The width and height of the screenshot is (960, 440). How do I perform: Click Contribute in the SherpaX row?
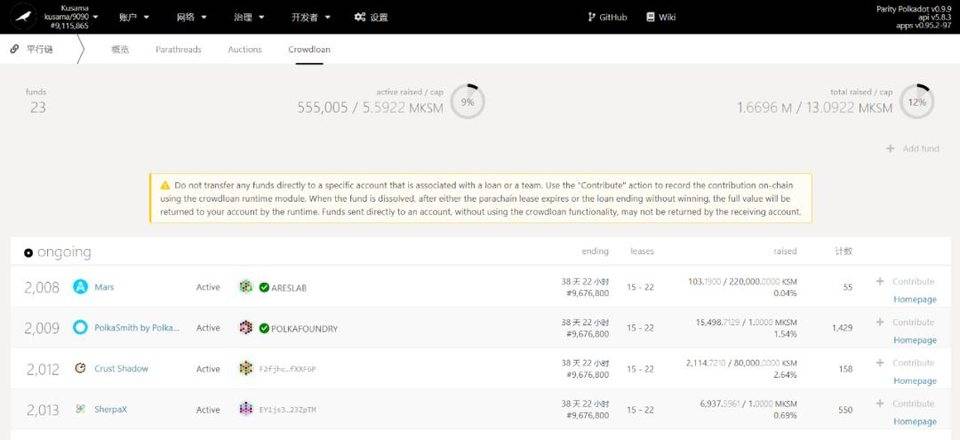pos(906,404)
